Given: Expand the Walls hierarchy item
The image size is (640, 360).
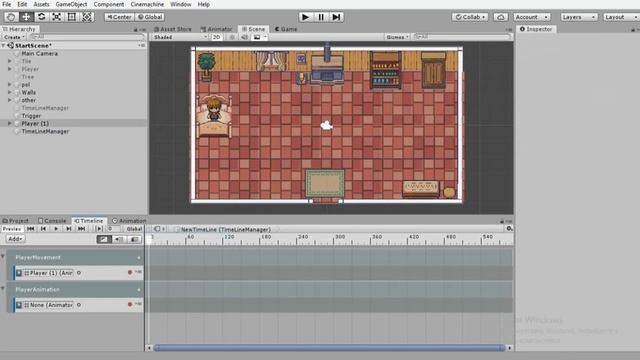Looking at the screenshot, I should tap(10, 92).
